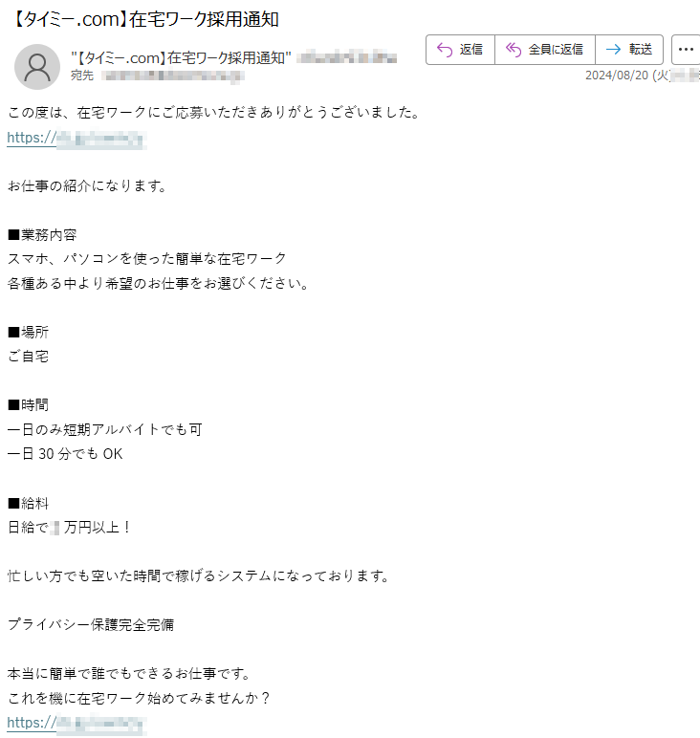Forward the message with 転送
This screenshot has height=738, width=700.
pyautogui.click(x=629, y=50)
